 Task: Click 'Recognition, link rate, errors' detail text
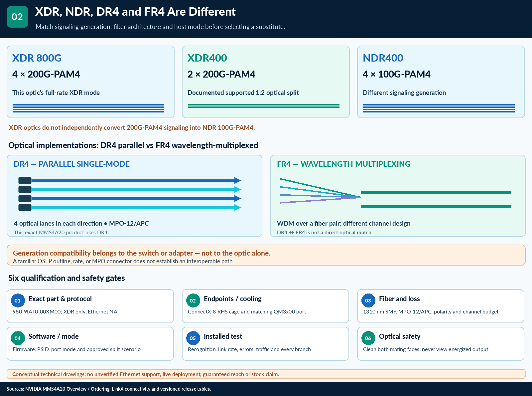click(x=249, y=349)
